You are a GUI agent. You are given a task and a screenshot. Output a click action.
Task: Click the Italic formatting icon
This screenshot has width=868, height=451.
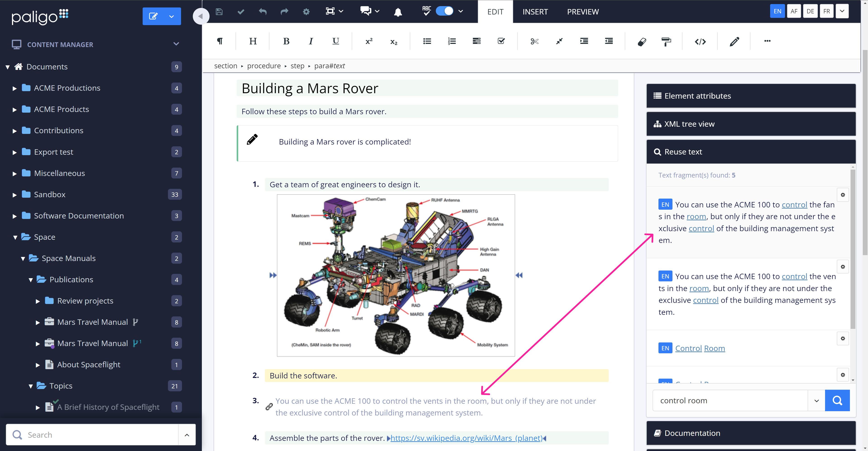(x=311, y=41)
